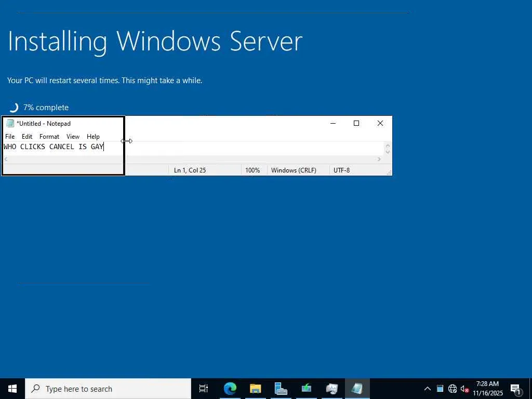Image resolution: width=532 pixels, height=399 pixels.
Task: Click the Notepad icon in the title bar
Action: [x=10, y=123]
